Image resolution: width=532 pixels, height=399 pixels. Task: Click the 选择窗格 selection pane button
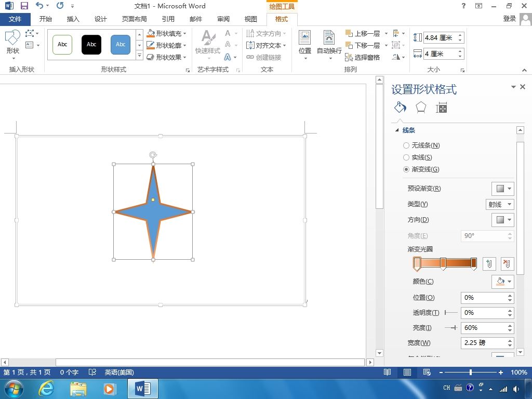363,57
